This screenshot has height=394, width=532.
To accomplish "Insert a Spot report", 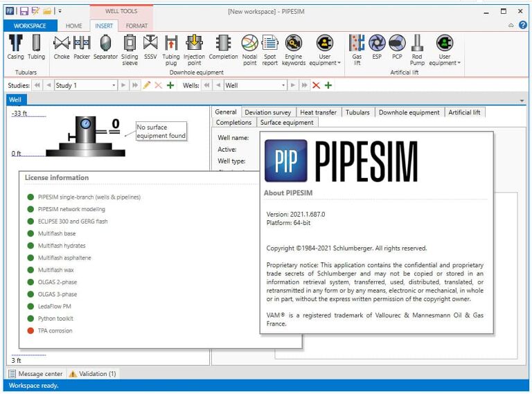I will pos(270,50).
